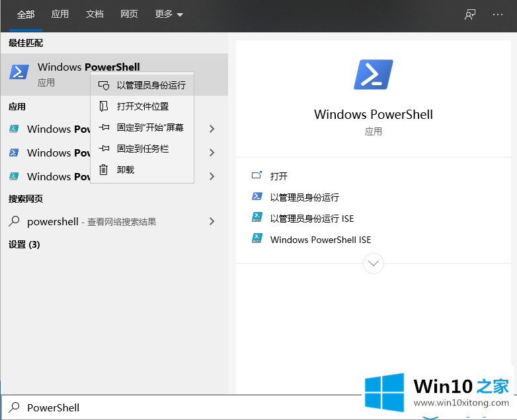Open the 更多 dropdown filter

169,14
